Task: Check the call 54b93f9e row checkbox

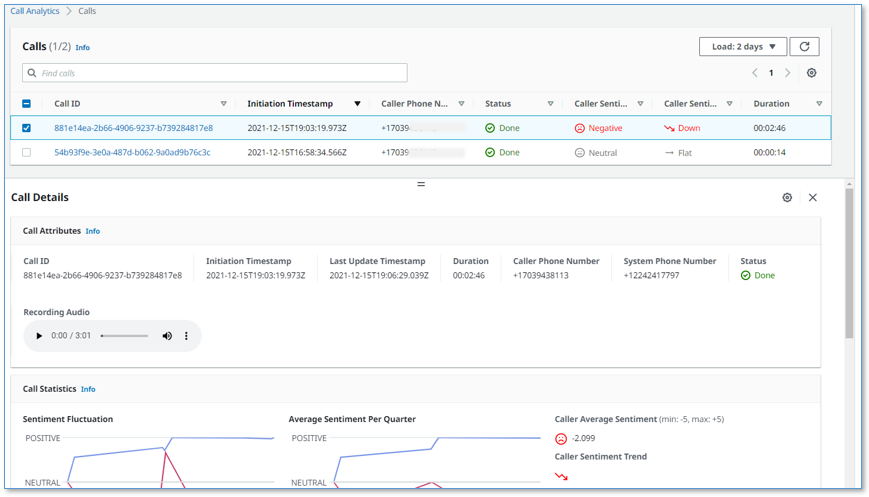Action: coord(27,152)
